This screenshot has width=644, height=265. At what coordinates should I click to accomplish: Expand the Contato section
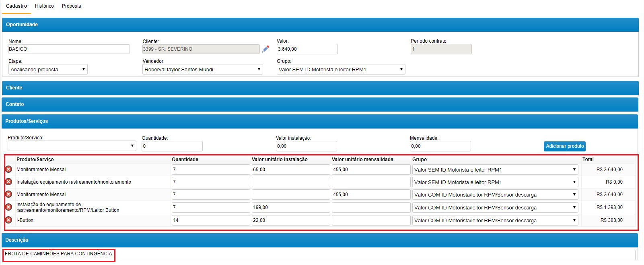click(x=320, y=104)
